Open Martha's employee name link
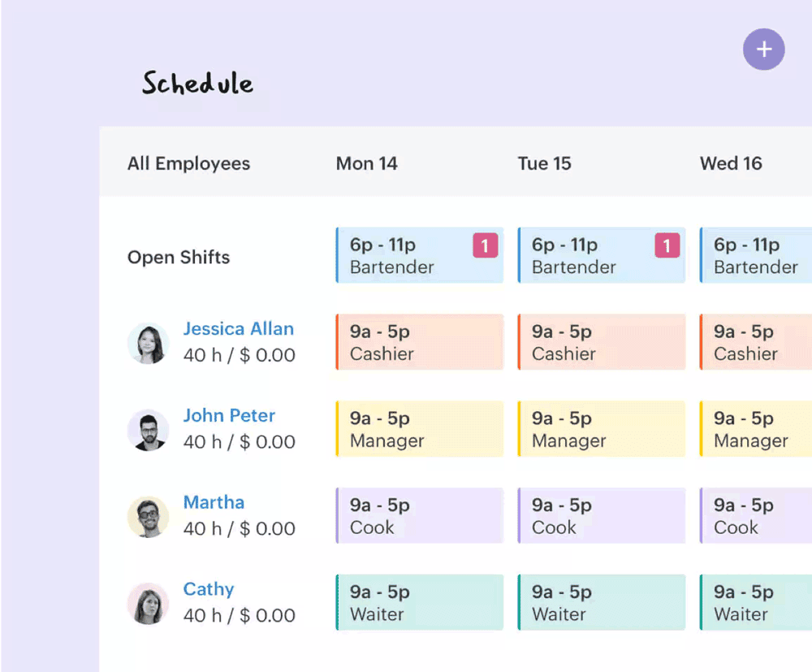 pos(214,503)
